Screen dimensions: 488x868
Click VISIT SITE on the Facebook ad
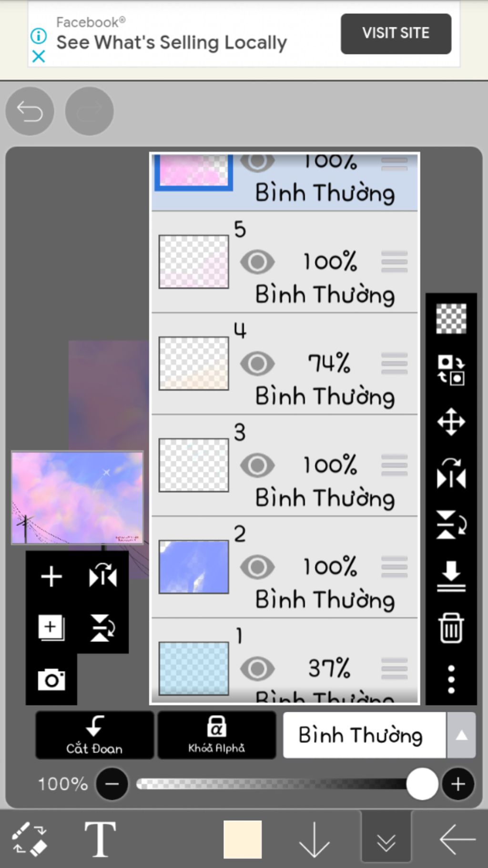pyautogui.click(x=396, y=33)
